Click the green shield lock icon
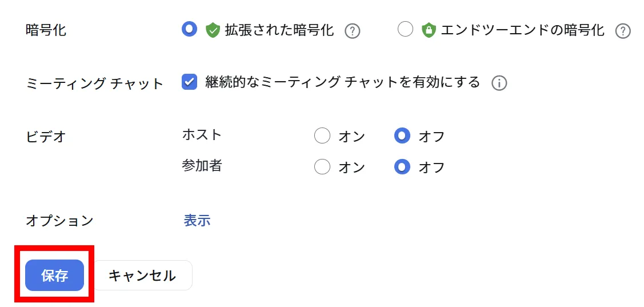Screen dimensions: 644x307 coord(429,30)
